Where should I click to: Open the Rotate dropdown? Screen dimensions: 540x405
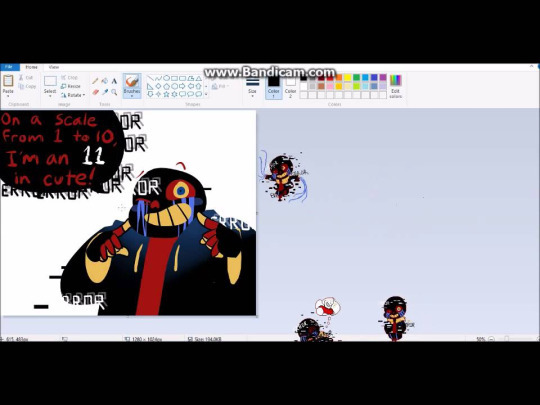[x=73, y=95]
